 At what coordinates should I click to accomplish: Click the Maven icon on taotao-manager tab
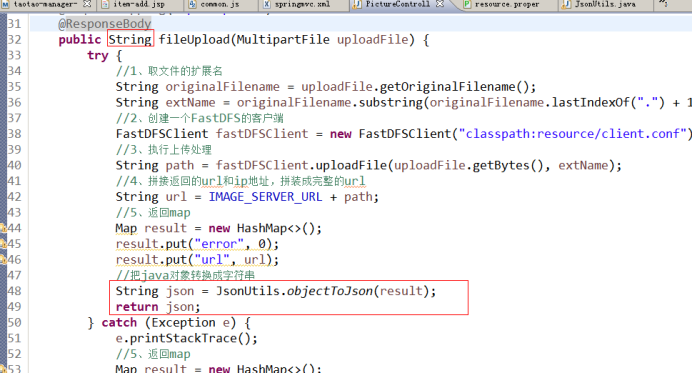[6, 4]
